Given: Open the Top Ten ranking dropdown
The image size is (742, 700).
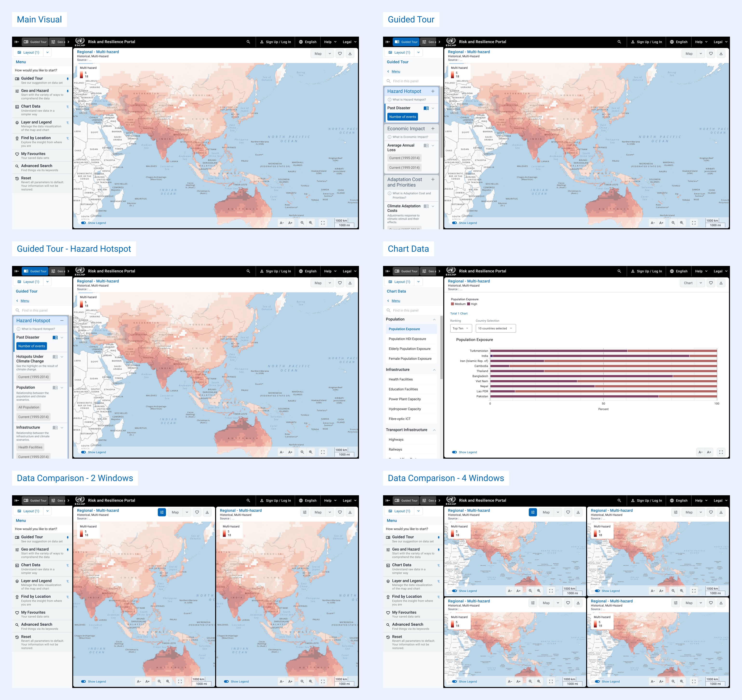Looking at the screenshot, I should (461, 328).
